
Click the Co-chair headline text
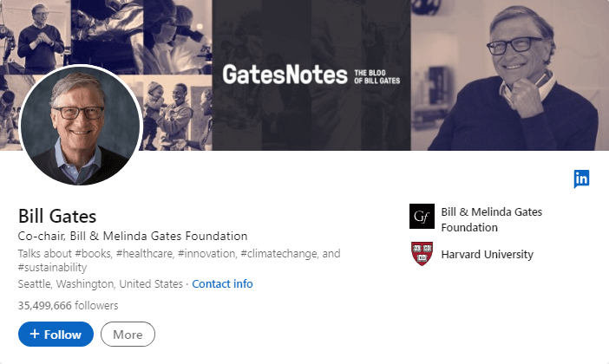pyautogui.click(x=133, y=236)
